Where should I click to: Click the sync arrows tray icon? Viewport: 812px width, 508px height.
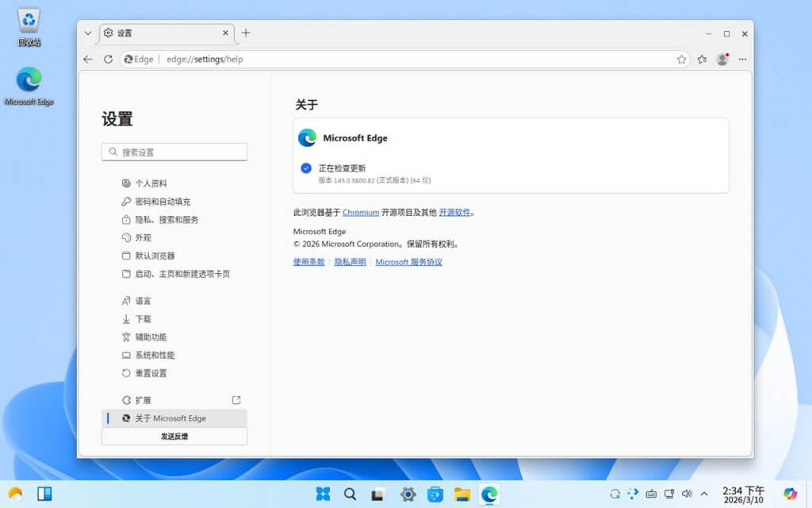click(x=615, y=494)
